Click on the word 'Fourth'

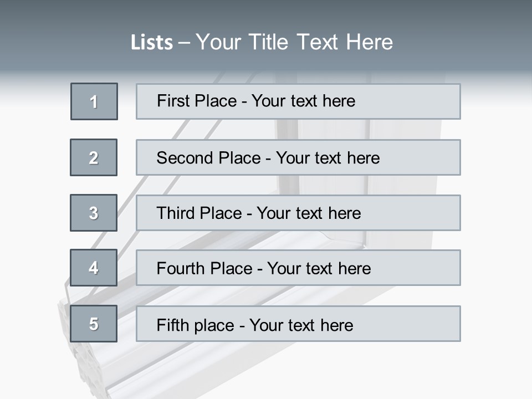181,269
